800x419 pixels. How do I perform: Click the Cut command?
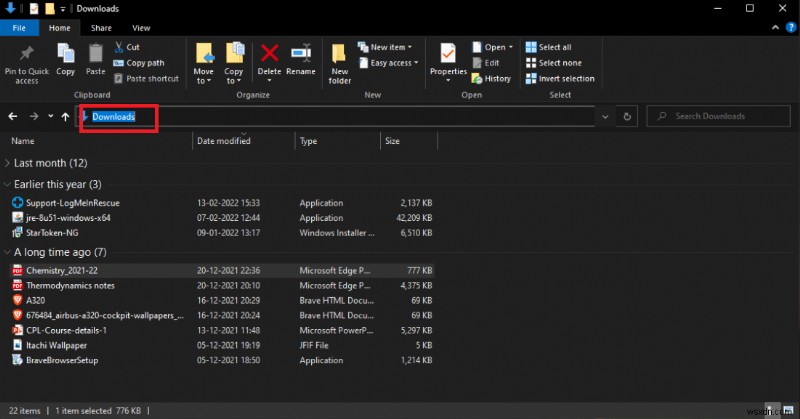[x=127, y=47]
